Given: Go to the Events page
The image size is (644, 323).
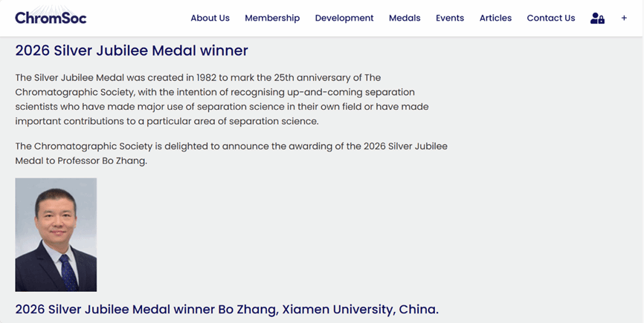Looking at the screenshot, I should click(450, 18).
